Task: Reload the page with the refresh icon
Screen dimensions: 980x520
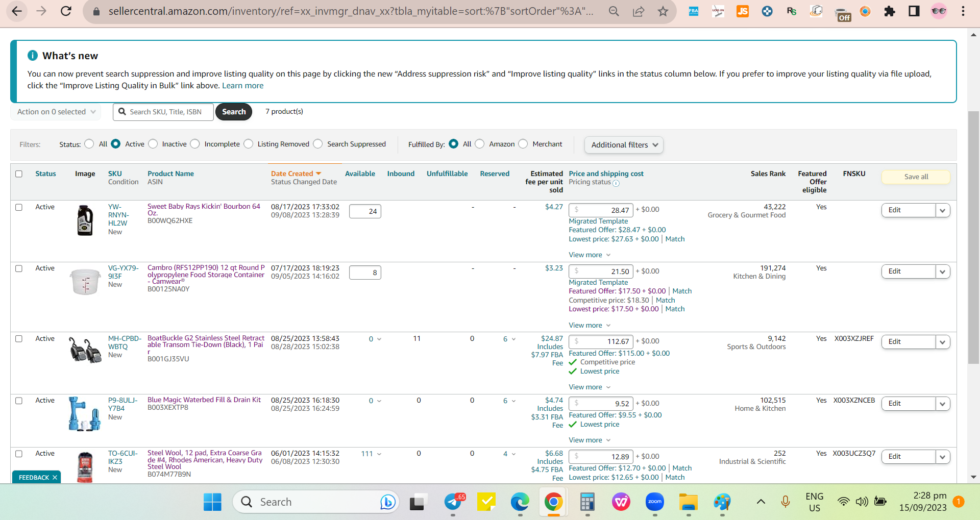Action: pos(66,11)
